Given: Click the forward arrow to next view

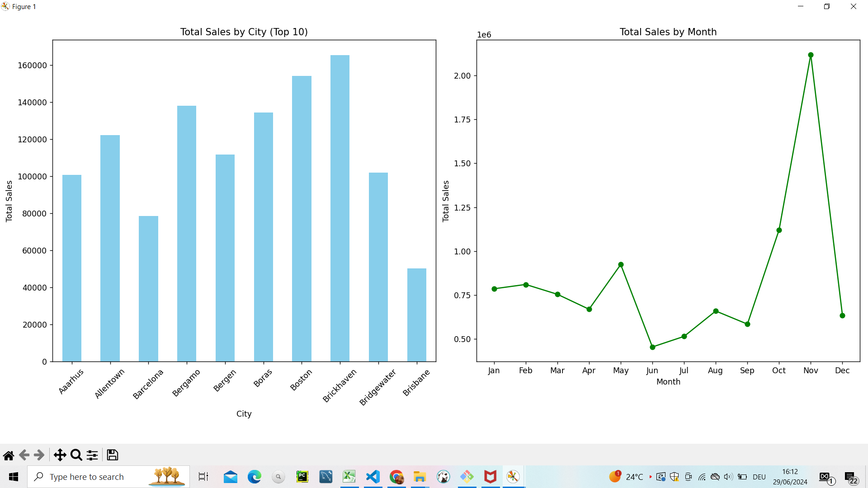Looking at the screenshot, I should pyautogui.click(x=39, y=455).
